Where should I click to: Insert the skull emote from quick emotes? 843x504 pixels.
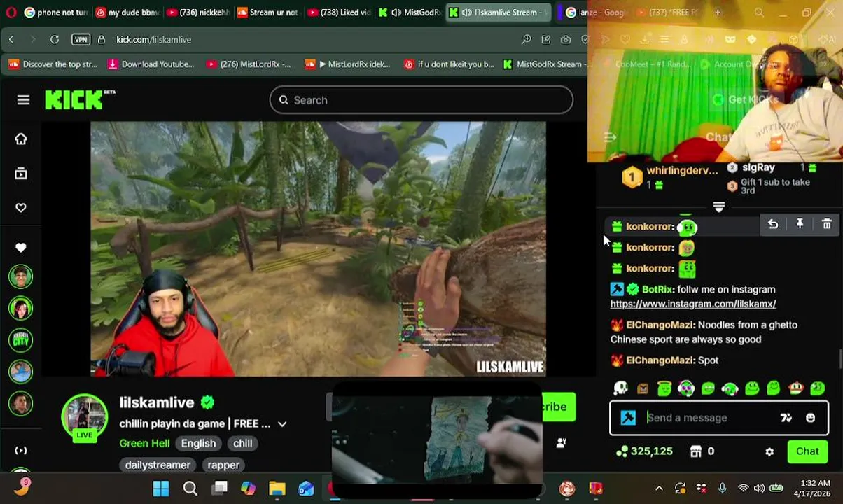pyautogui.click(x=620, y=388)
